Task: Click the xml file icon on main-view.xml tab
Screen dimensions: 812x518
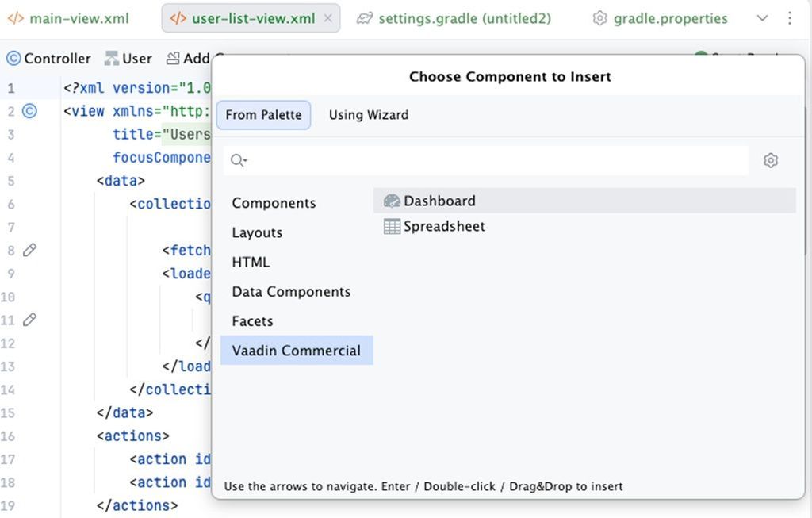Action: coord(16,19)
